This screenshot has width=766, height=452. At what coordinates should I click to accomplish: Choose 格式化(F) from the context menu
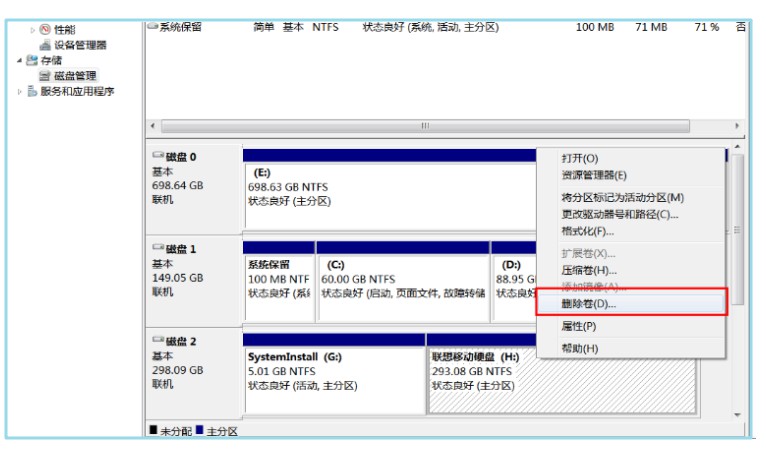click(x=588, y=231)
